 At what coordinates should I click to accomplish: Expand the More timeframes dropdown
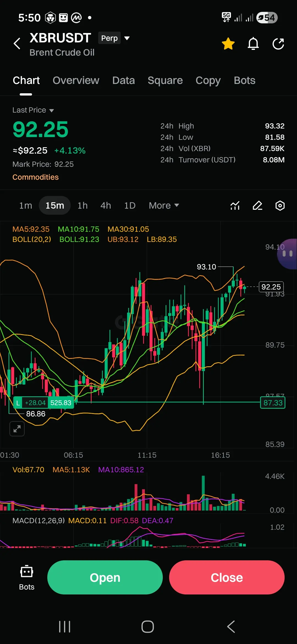click(x=164, y=205)
